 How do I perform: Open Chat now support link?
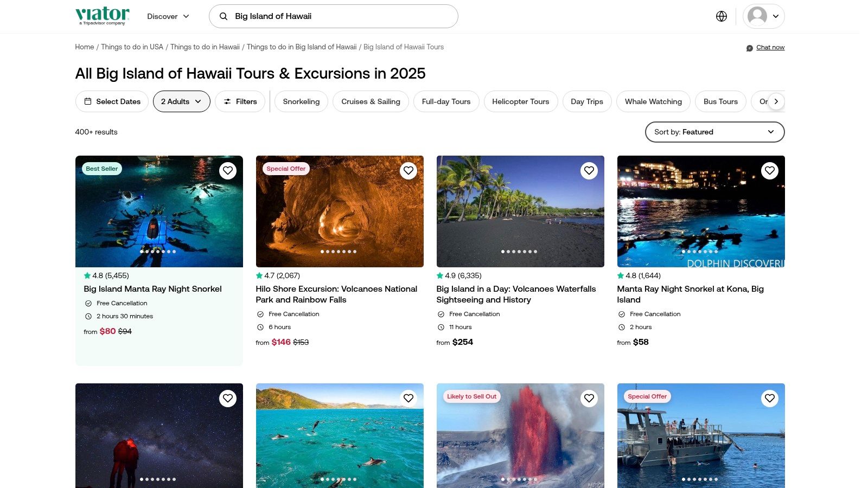pos(770,48)
